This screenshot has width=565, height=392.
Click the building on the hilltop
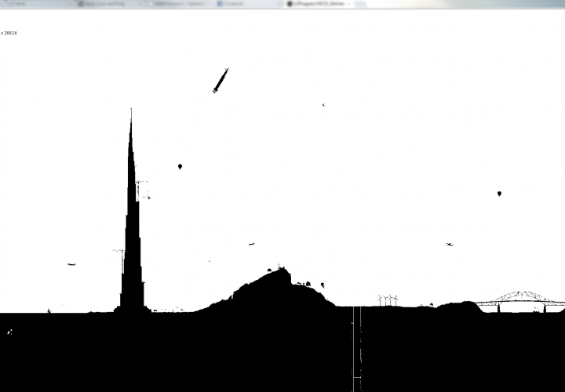pyautogui.click(x=280, y=269)
